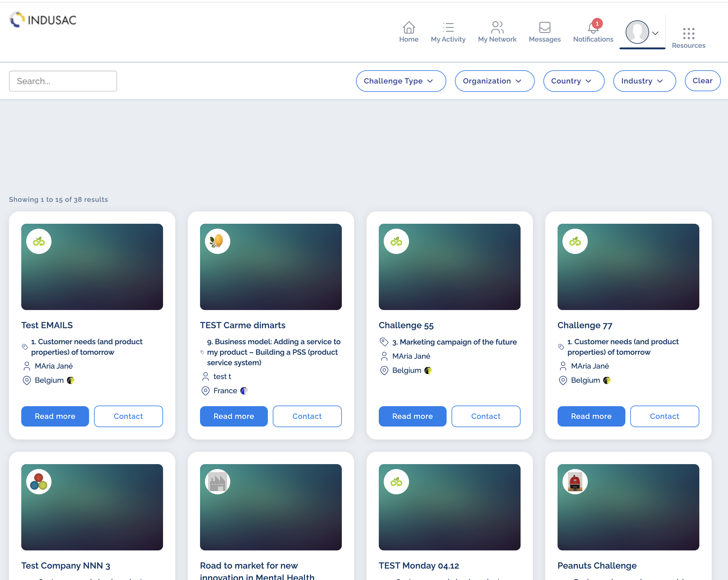728x580 pixels.
Task: Expand the Challenge Type filter dropdown
Action: click(400, 81)
